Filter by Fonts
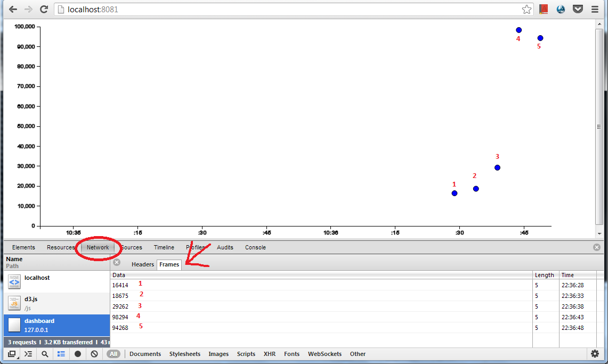The width and height of the screenshot is (608, 364). tap(291, 354)
